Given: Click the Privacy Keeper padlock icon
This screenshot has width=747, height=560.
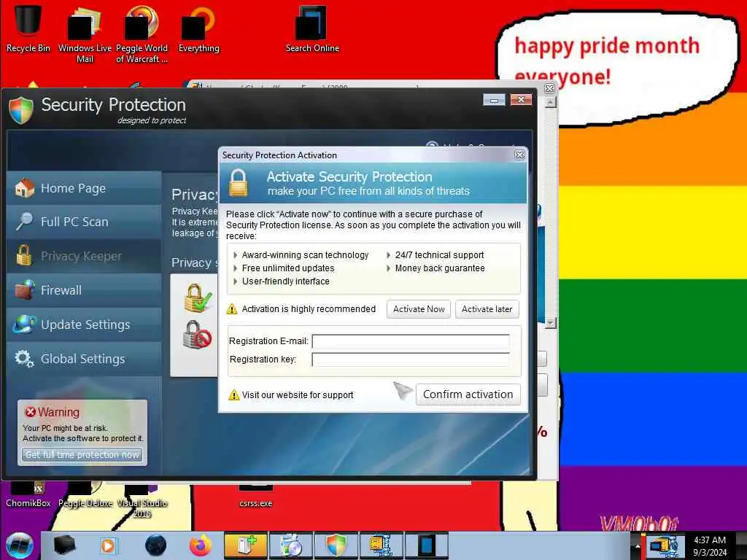Looking at the screenshot, I should pos(24,255).
